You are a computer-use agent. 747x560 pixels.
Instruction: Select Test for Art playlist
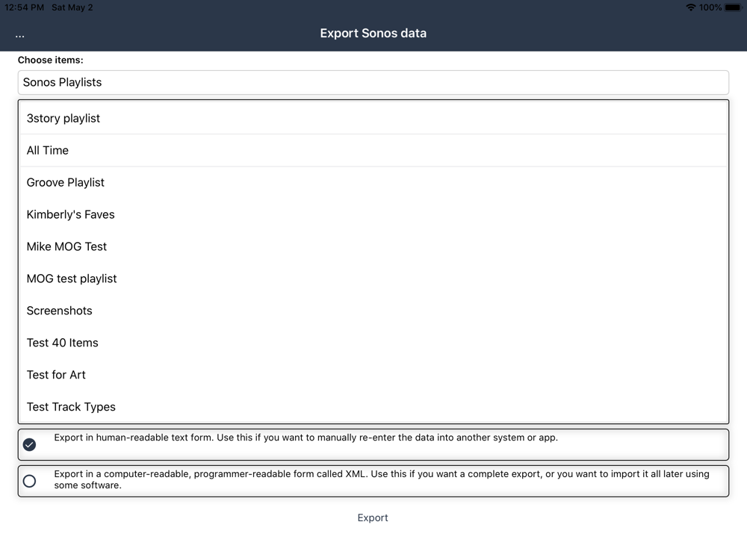click(373, 375)
